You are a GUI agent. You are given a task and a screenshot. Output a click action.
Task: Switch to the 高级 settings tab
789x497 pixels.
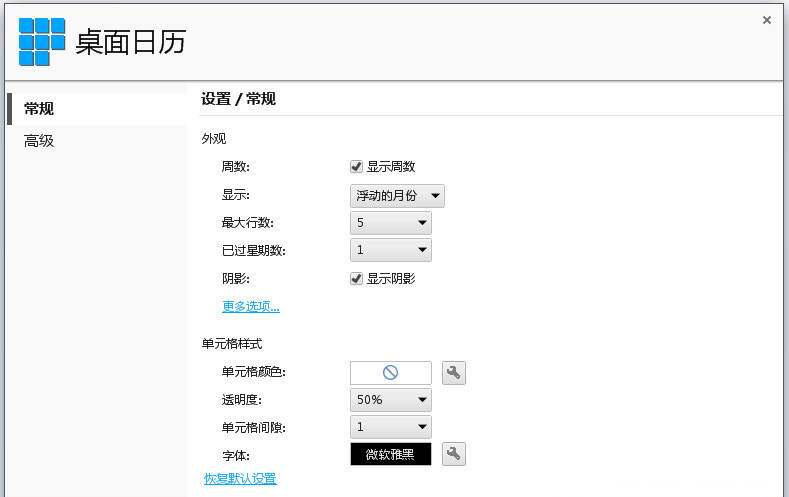(40, 141)
